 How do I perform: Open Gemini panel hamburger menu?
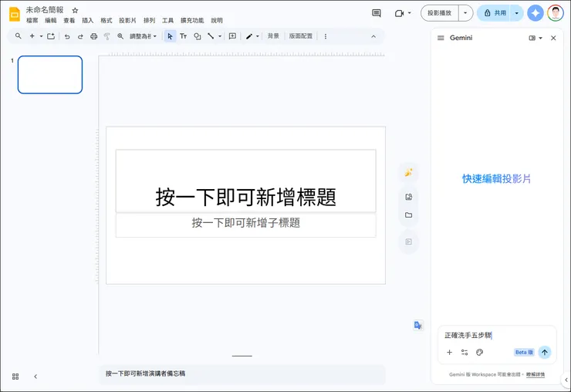click(441, 38)
